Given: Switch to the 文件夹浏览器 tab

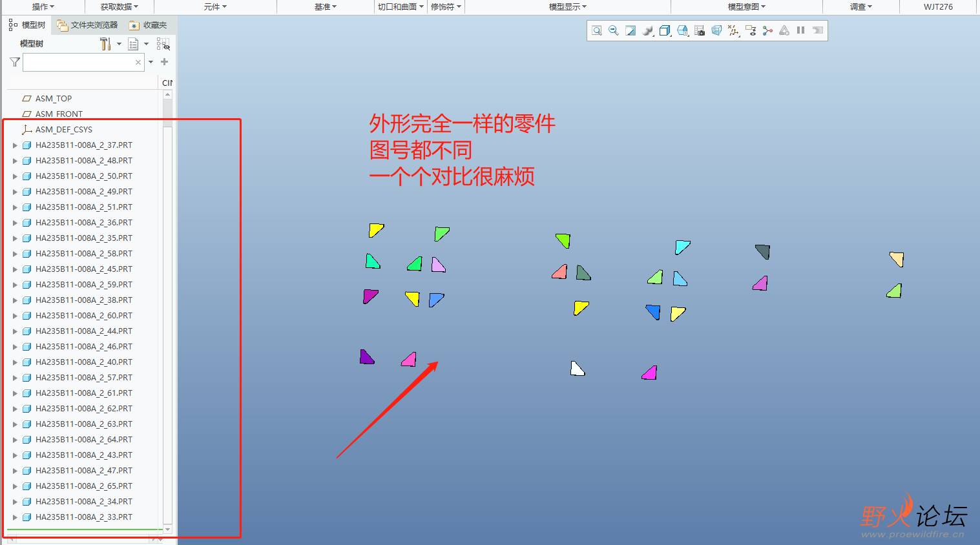Looking at the screenshot, I should [87, 25].
